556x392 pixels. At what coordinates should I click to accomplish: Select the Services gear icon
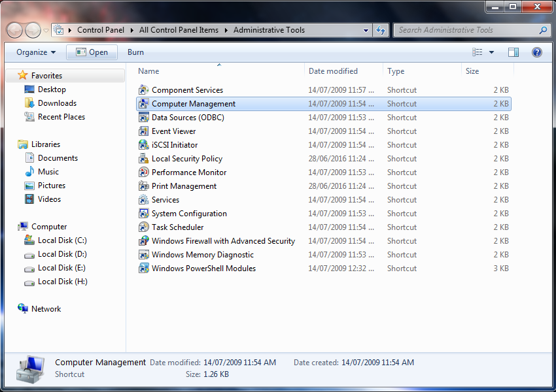point(144,200)
